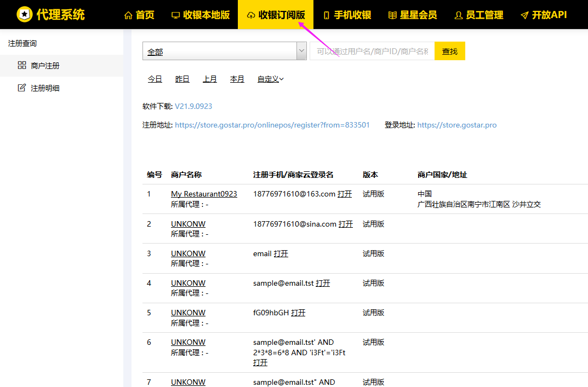Click the 编号 column header
This screenshot has width=588, height=387.
(155, 175)
